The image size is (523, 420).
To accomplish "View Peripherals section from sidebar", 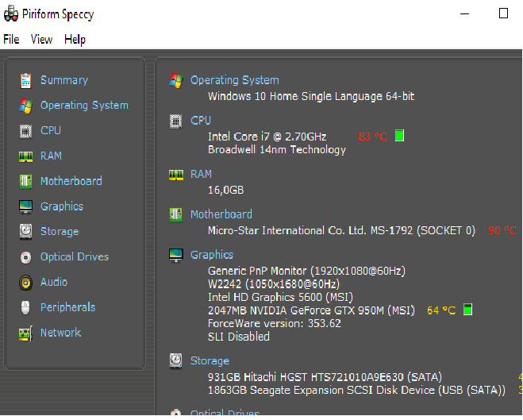I will (67, 307).
